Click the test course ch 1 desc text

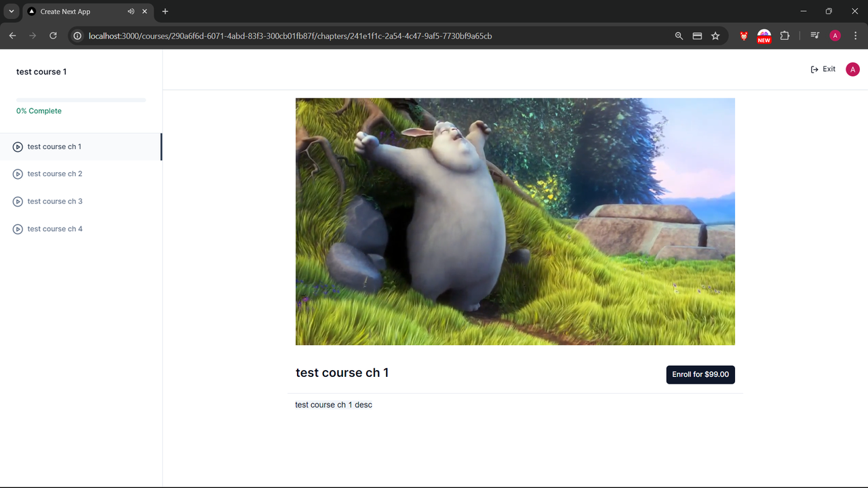[334, 405]
